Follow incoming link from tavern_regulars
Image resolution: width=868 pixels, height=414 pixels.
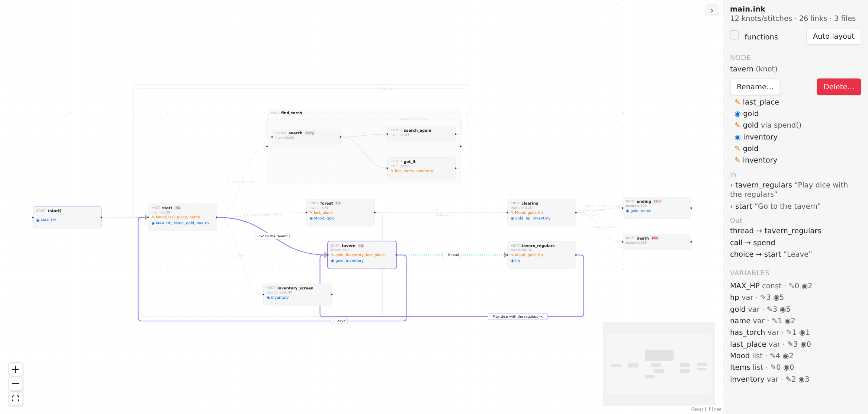[789, 190]
